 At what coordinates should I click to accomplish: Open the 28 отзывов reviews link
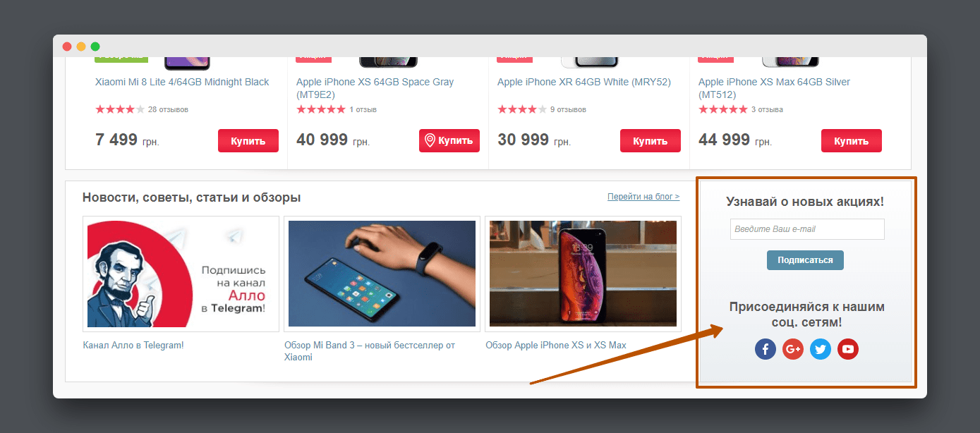pyautogui.click(x=168, y=109)
